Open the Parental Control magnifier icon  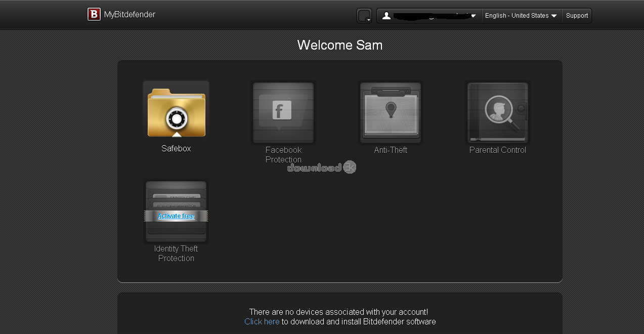coord(498,113)
